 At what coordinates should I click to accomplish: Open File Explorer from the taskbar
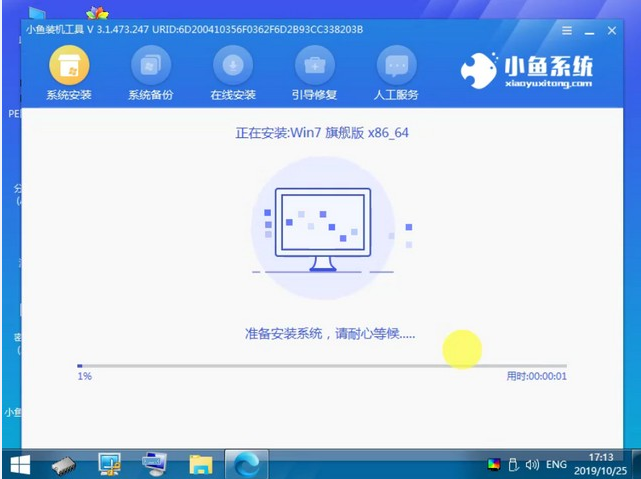[x=201, y=464]
